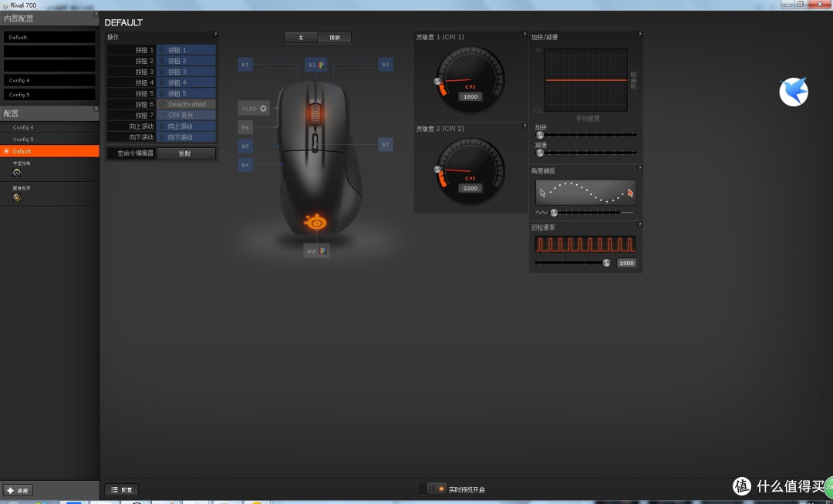Viewport: 833px width, 504px height.
Task: Select the Default profile radio entry
Action: click(x=49, y=151)
